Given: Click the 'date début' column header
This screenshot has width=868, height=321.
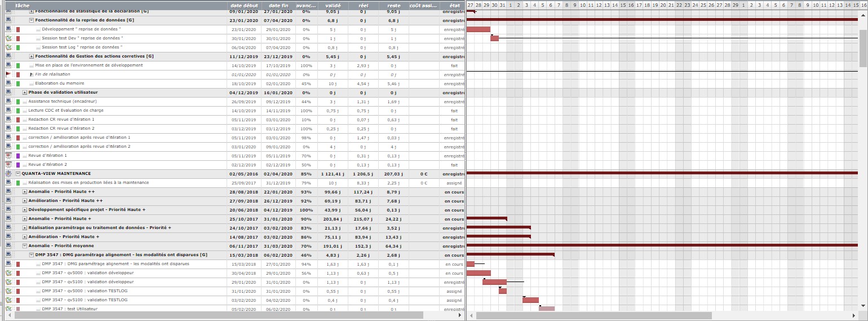Looking at the screenshot, I should [x=243, y=6].
